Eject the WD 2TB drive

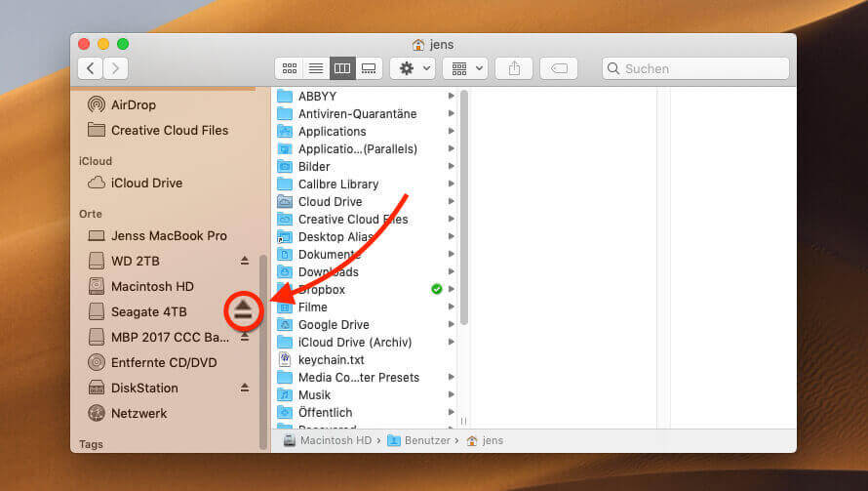coord(245,262)
